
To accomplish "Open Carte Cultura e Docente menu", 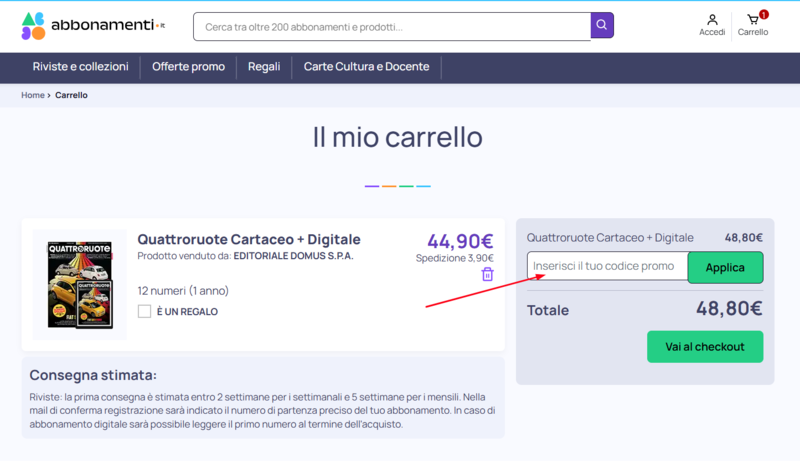I will pos(366,67).
